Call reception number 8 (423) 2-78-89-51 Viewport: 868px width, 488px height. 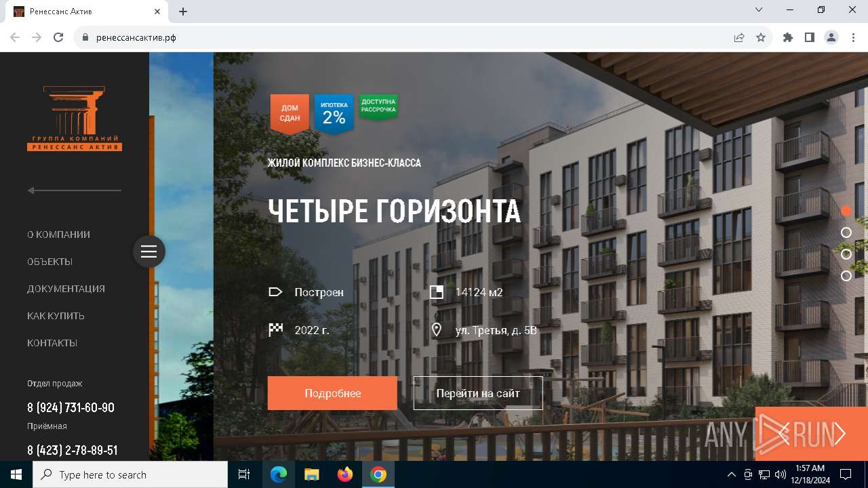(x=73, y=450)
